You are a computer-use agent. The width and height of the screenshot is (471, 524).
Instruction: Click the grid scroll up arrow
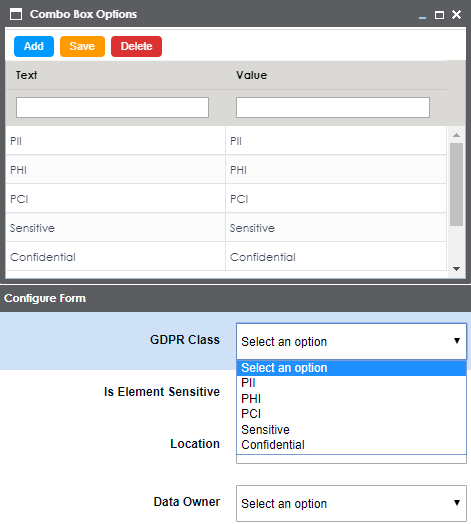pos(456,135)
